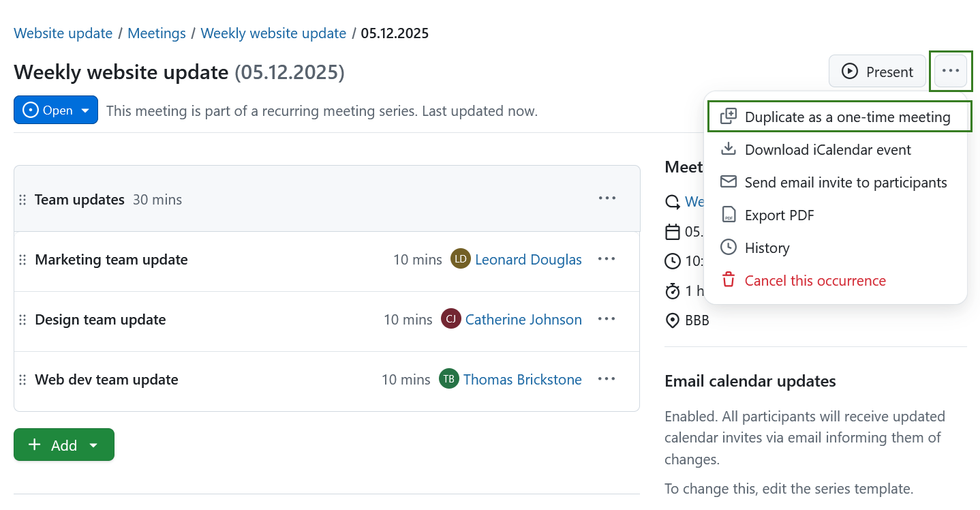The image size is (980, 510).
Task: Open the top-right three-dot meeting menu
Action: tap(950, 71)
